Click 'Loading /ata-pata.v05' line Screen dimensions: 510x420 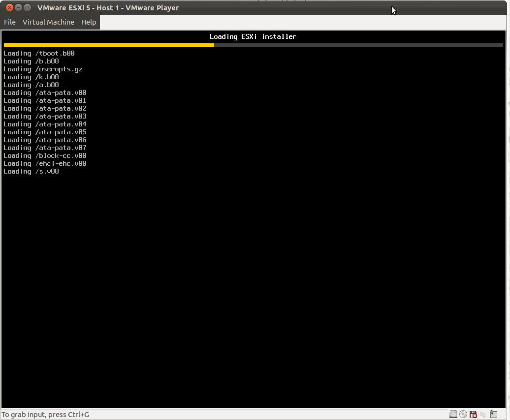[x=45, y=132]
